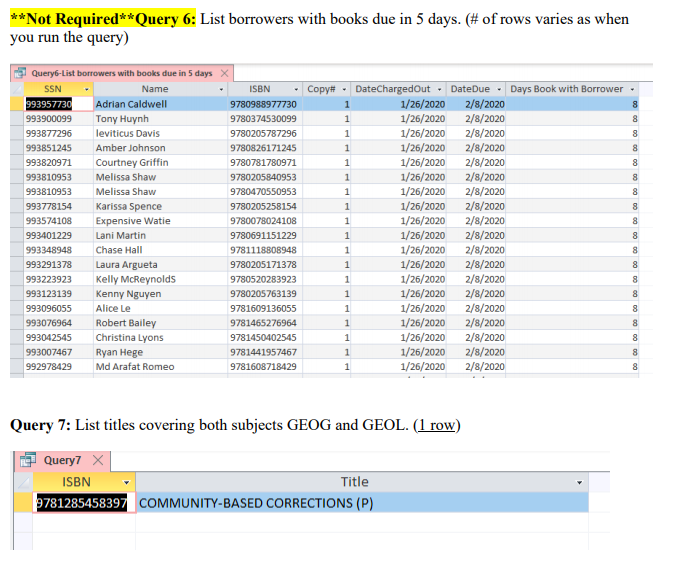
Task: Click the select-all corner in Query6 grid
Action: point(17,89)
